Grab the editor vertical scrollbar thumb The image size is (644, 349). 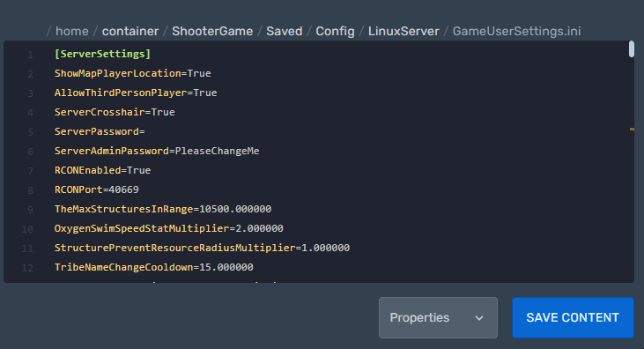click(x=632, y=49)
